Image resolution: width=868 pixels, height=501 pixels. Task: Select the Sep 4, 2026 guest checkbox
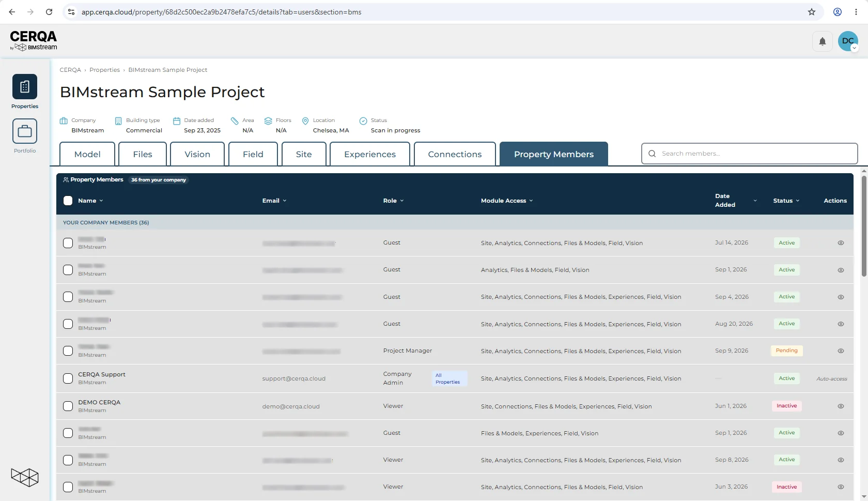68,297
